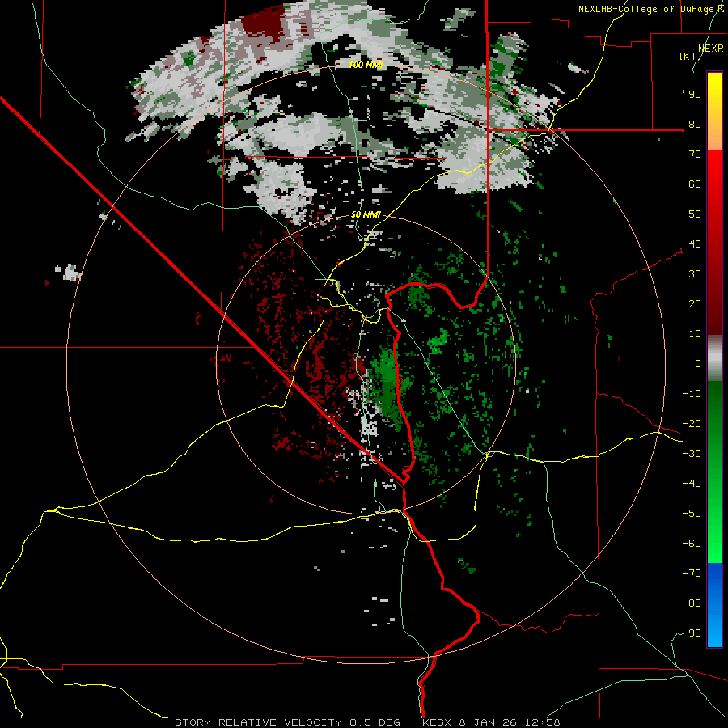Click the 50 NMI range ring label
The image size is (728, 728).
(x=366, y=214)
